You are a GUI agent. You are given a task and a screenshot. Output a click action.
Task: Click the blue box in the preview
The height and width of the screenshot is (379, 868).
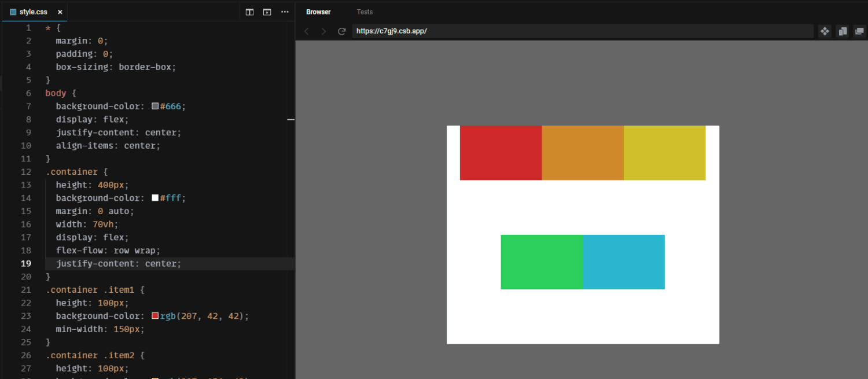click(x=624, y=262)
